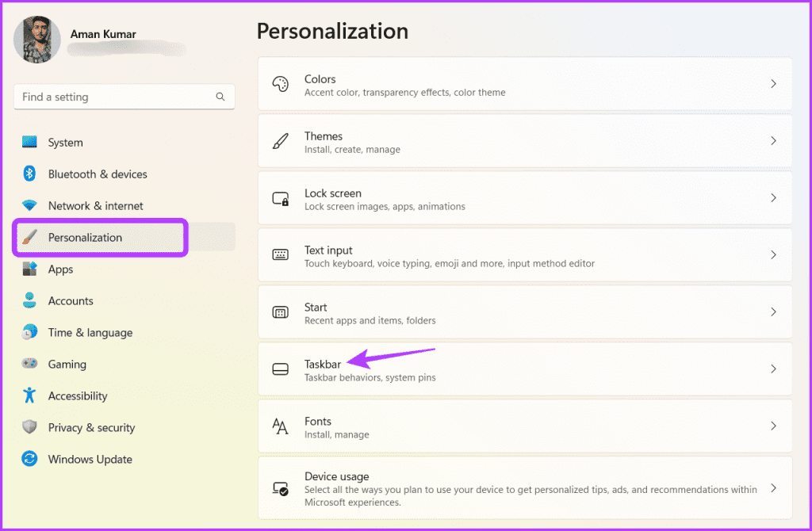Open the Lock screen title text
This screenshot has height=531, width=812.
(x=332, y=193)
